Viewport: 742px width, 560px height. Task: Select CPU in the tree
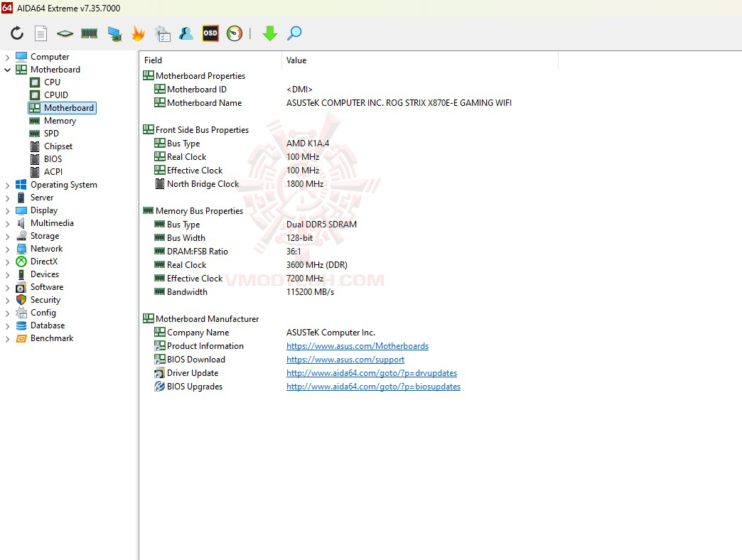click(52, 82)
